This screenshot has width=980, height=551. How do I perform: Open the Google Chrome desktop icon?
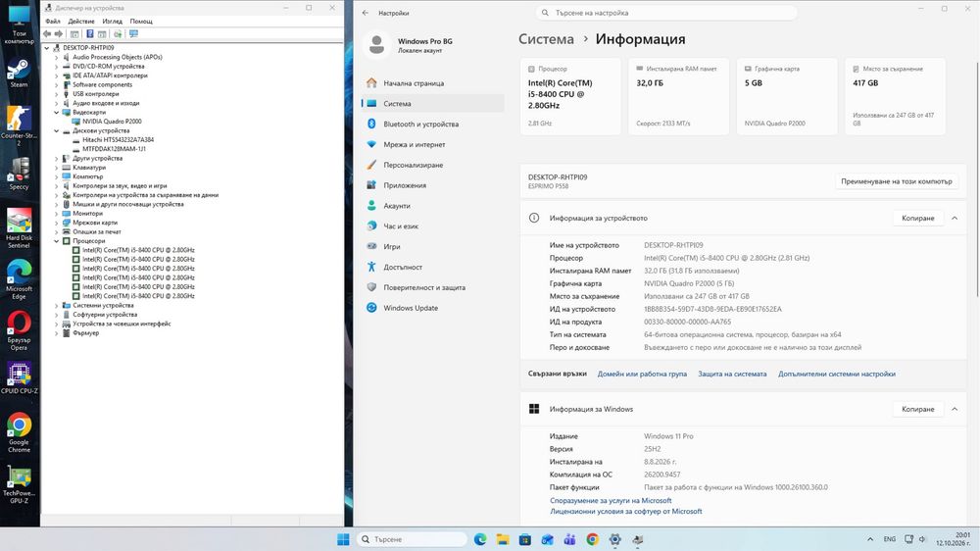19,432
